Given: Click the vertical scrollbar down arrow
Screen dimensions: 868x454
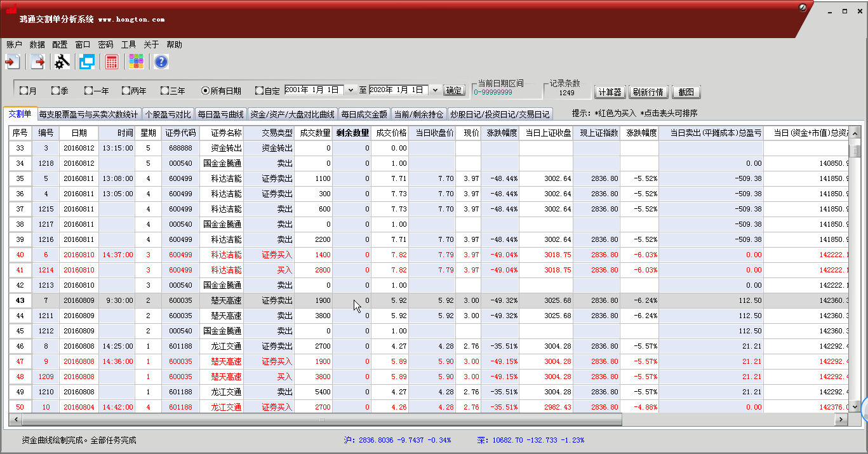Looking at the screenshot, I should coord(855,406).
